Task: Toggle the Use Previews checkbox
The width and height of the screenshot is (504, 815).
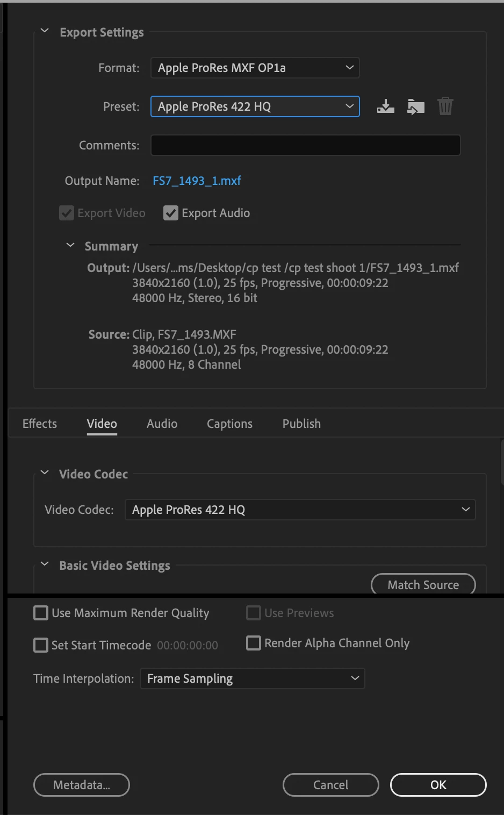Action: pos(254,613)
